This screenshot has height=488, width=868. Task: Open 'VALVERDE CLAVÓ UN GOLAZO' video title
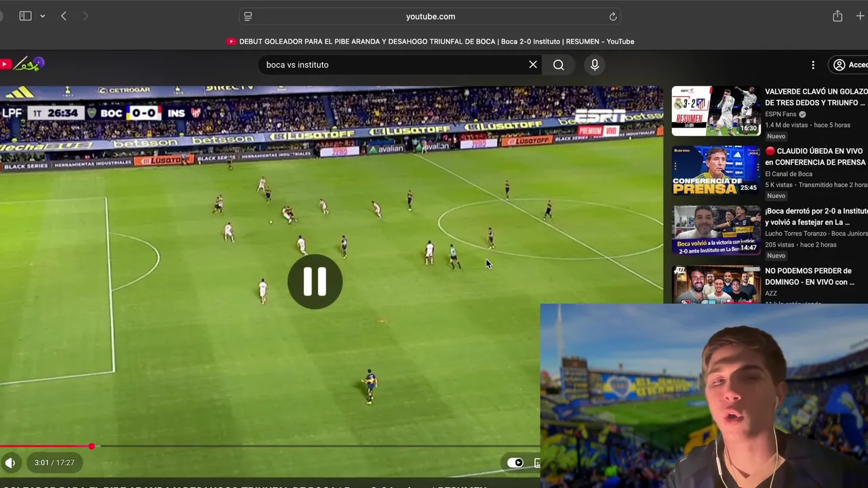[816, 97]
